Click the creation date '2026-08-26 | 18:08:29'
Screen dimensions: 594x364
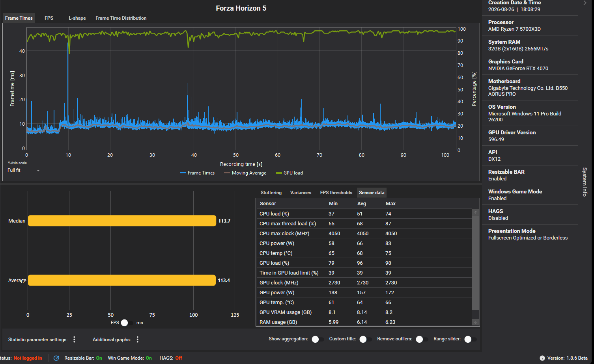click(x=514, y=9)
